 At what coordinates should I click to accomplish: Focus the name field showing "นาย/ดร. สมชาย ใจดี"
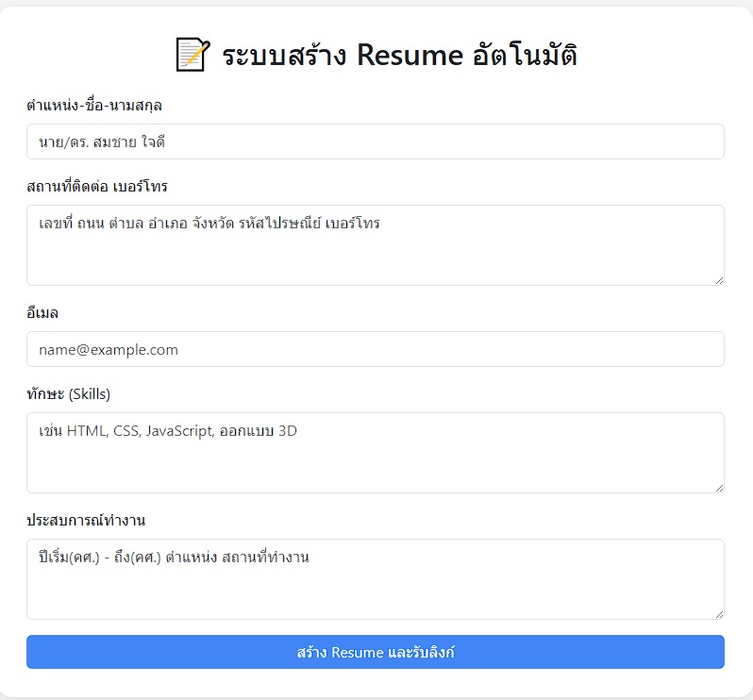[x=375, y=142]
